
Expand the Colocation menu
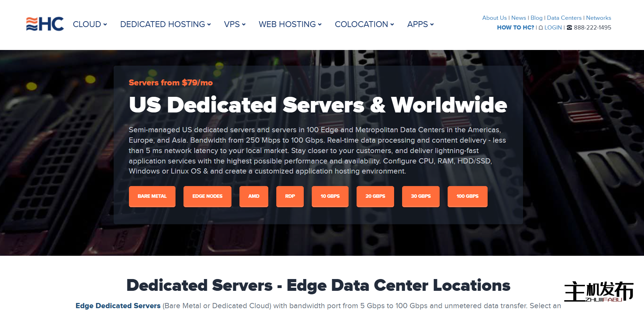(364, 24)
